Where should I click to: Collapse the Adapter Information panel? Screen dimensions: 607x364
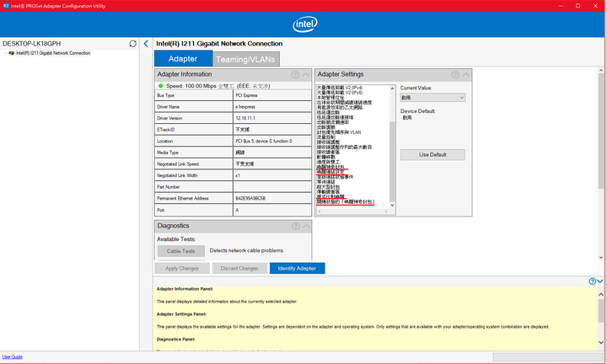[306, 75]
